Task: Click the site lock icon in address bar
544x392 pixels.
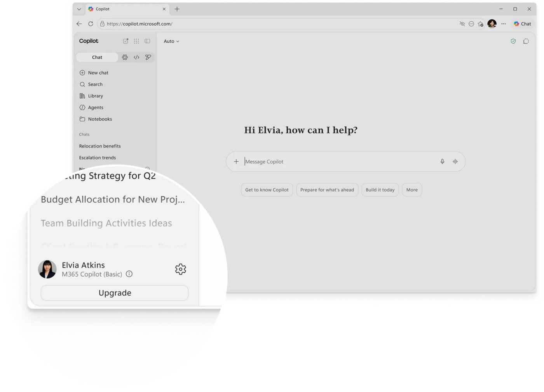Action: pos(102,24)
